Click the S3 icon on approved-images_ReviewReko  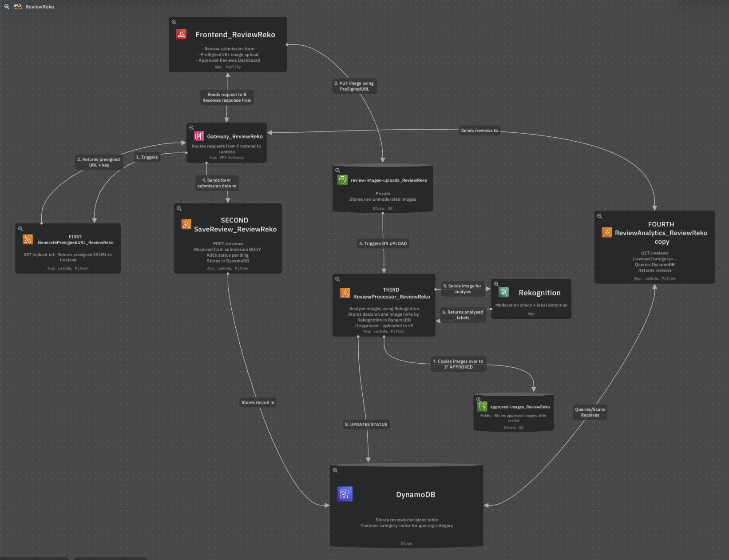coord(483,406)
